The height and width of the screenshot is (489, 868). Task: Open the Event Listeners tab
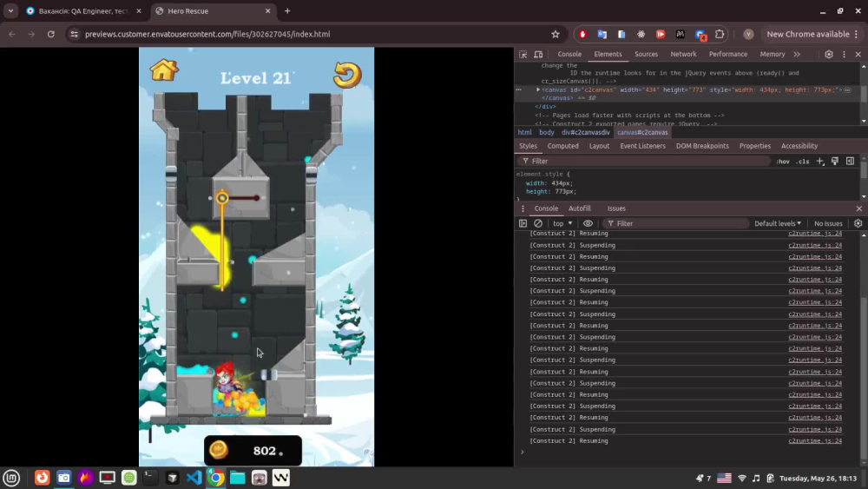click(642, 146)
